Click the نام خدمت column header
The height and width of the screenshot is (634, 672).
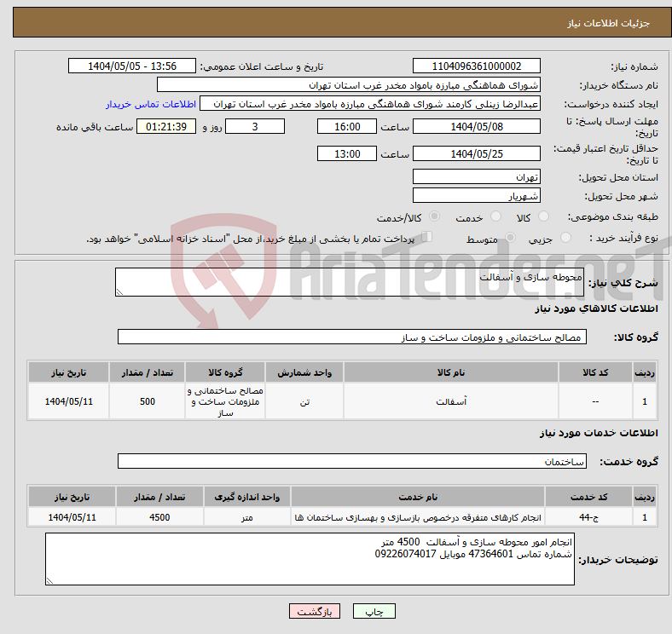point(418,497)
